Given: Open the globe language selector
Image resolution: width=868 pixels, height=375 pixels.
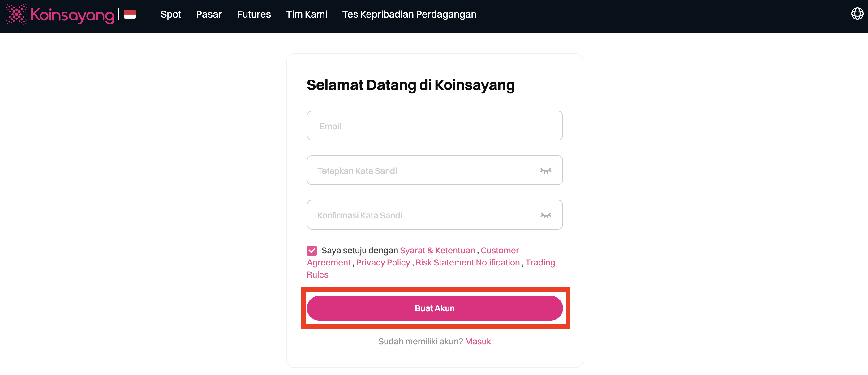Looking at the screenshot, I should 857,14.
